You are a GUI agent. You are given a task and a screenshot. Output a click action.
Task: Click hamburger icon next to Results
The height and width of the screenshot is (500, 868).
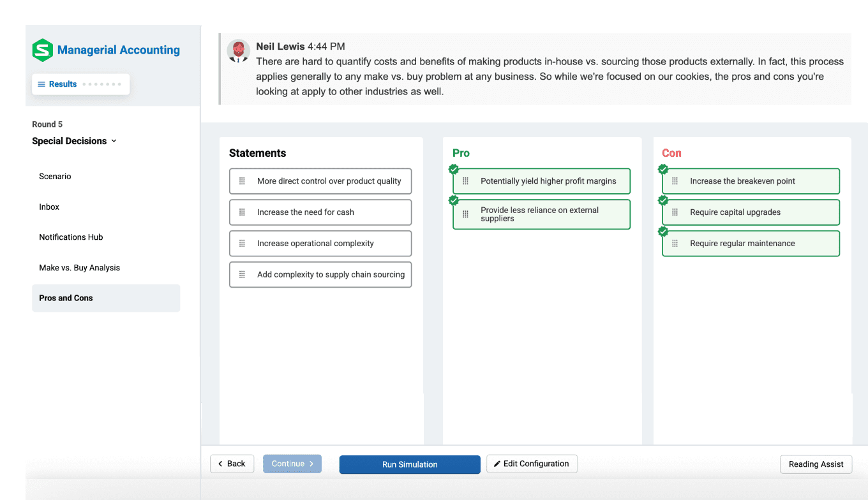click(41, 84)
